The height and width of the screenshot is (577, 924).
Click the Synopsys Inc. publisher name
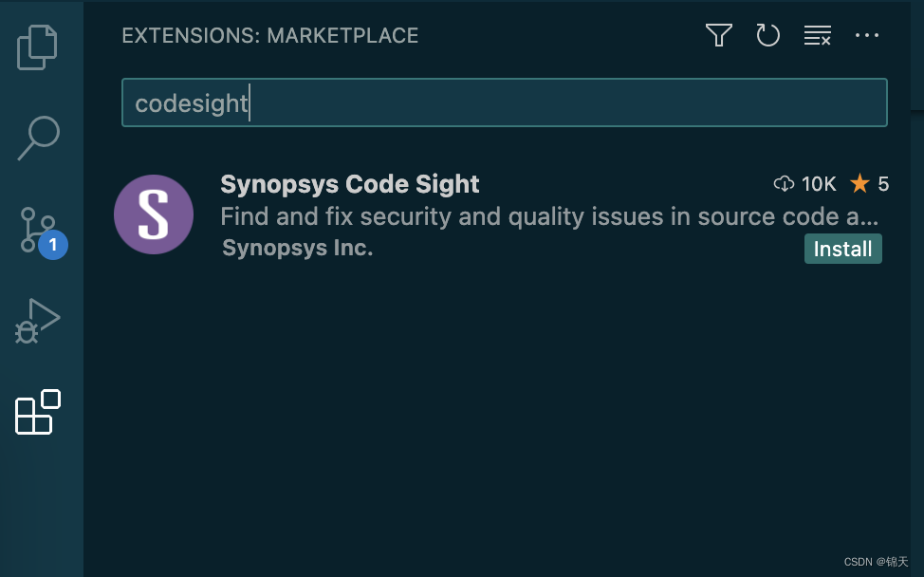pyautogui.click(x=297, y=248)
